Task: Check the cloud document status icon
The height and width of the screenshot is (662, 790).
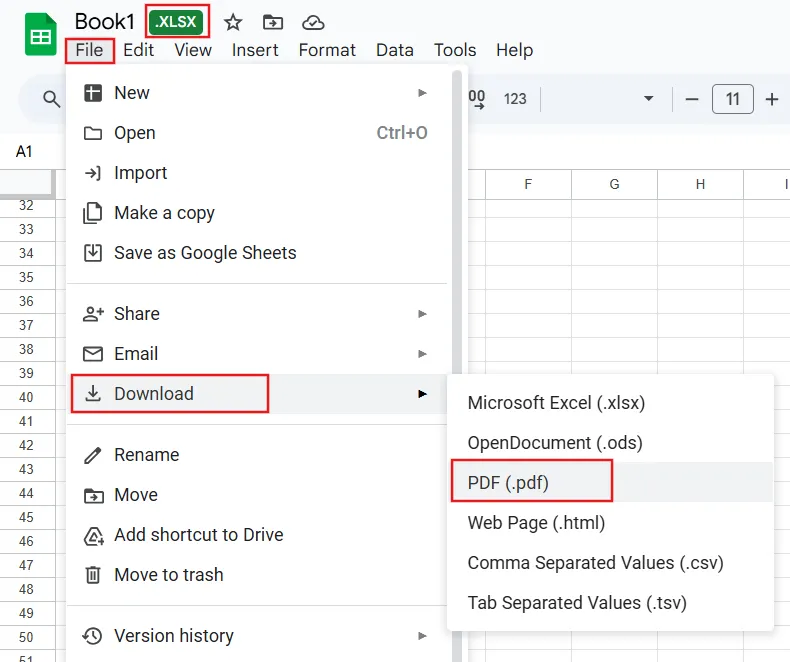Action: tap(313, 22)
